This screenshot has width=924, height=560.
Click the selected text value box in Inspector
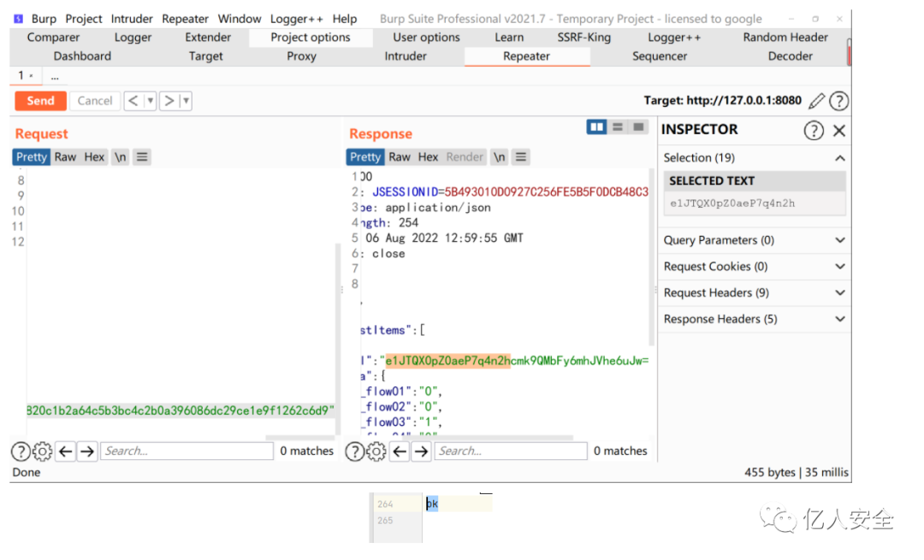coord(755,203)
